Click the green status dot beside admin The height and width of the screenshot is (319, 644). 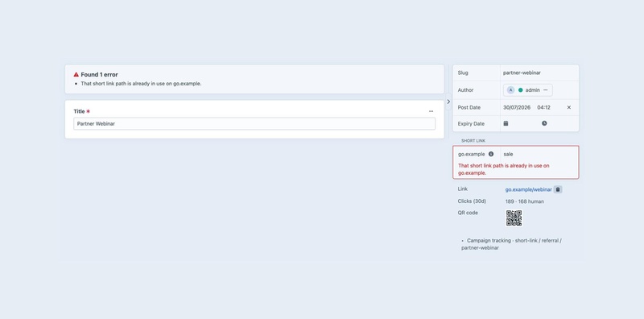tap(520, 90)
